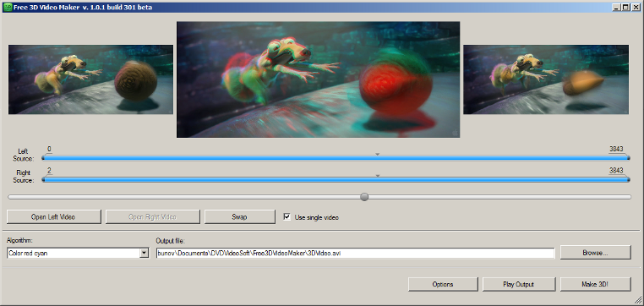This screenshot has width=644, height=306.
Task: Open the Options dialog
Action: coord(443,284)
